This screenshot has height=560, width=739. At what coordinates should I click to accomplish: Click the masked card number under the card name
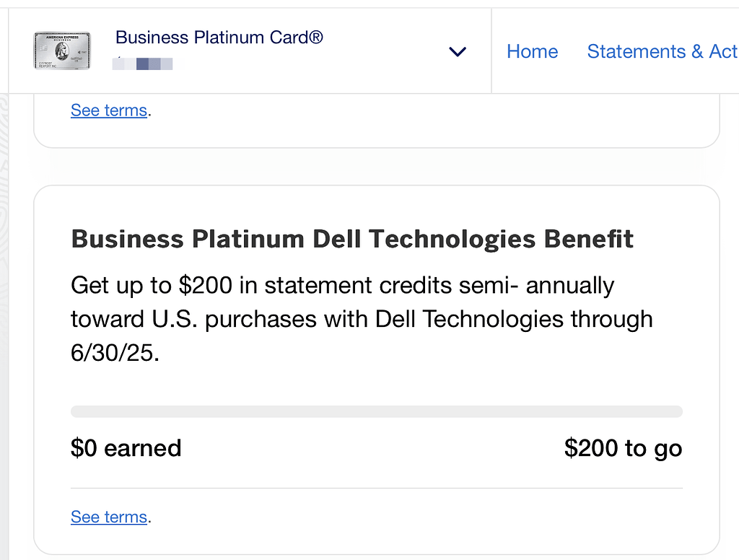(142, 65)
